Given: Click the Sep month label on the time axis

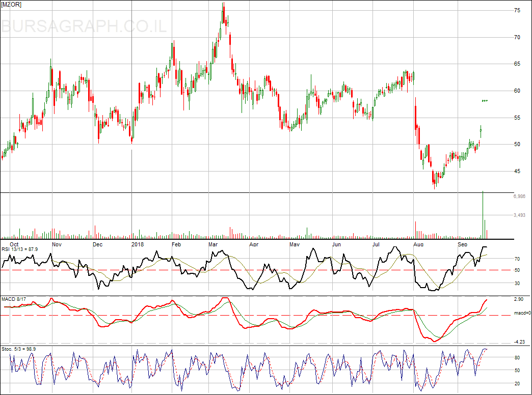Looking at the screenshot, I should click(x=463, y=244).
